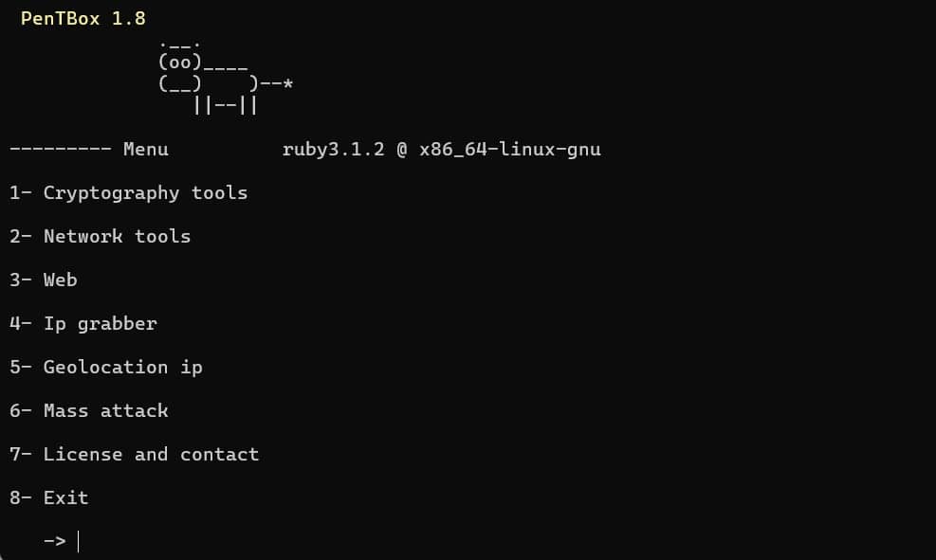This screenshot has width=936, height=560.
Task: Click the Menu heading text
Action: pyautogui.click(x=146, y=150)
